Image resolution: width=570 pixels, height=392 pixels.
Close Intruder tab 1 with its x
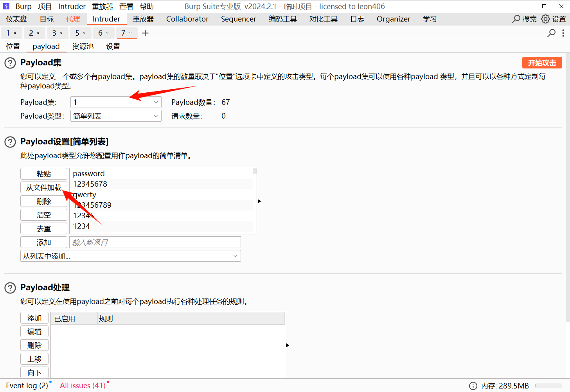click(x=15, y=33)
